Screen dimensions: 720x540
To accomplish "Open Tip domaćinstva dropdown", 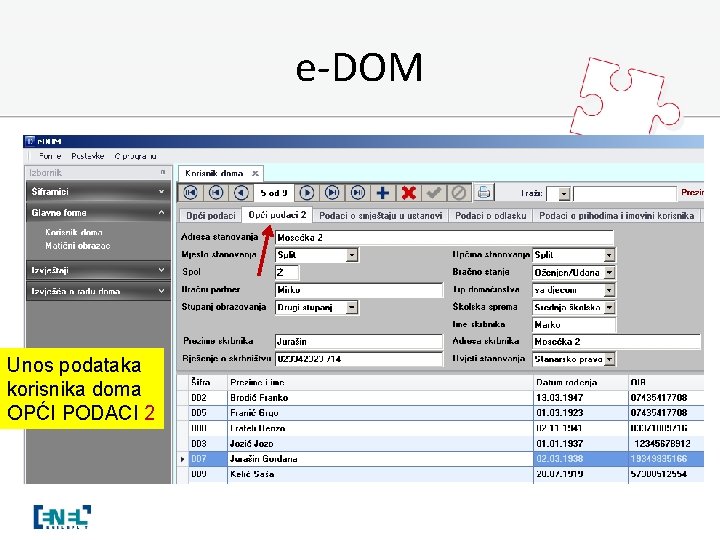I will coord(609,290).
